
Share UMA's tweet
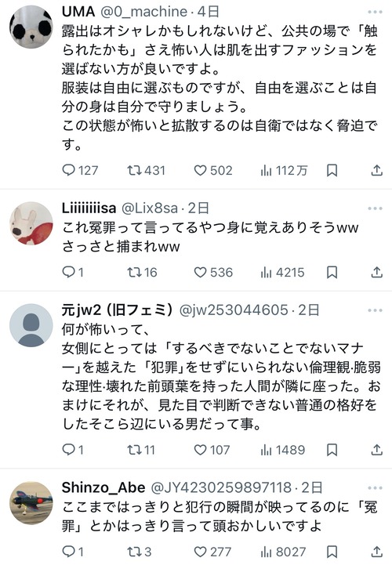[376, 170]
